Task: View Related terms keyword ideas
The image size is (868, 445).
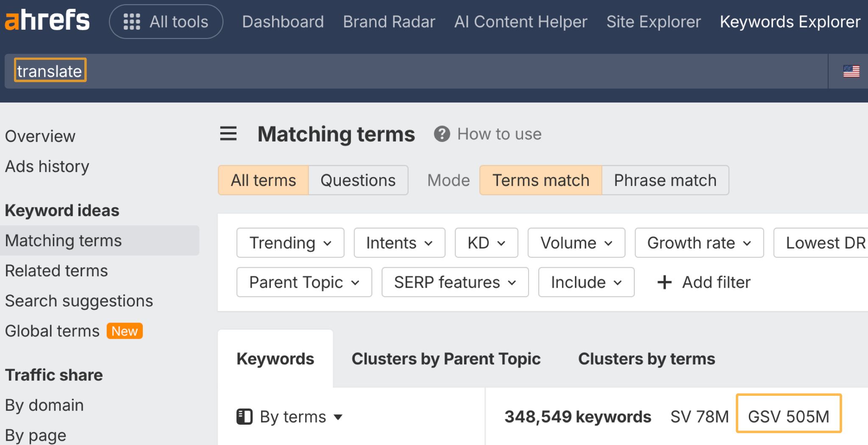Action: [x=56, y=270]
